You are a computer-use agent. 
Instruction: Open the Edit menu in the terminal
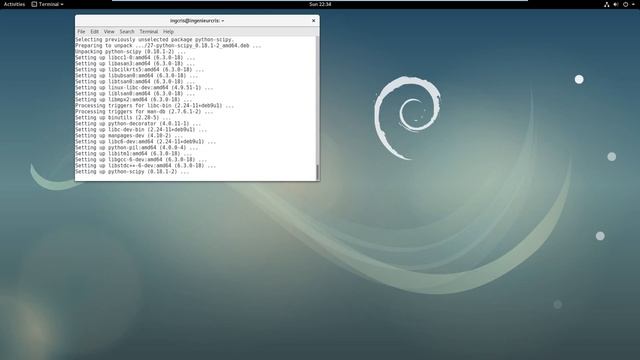click(x=94, y=31)
